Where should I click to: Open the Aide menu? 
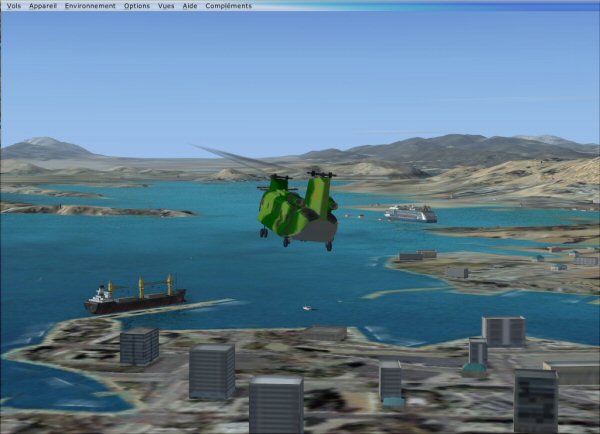pos(190,6)
